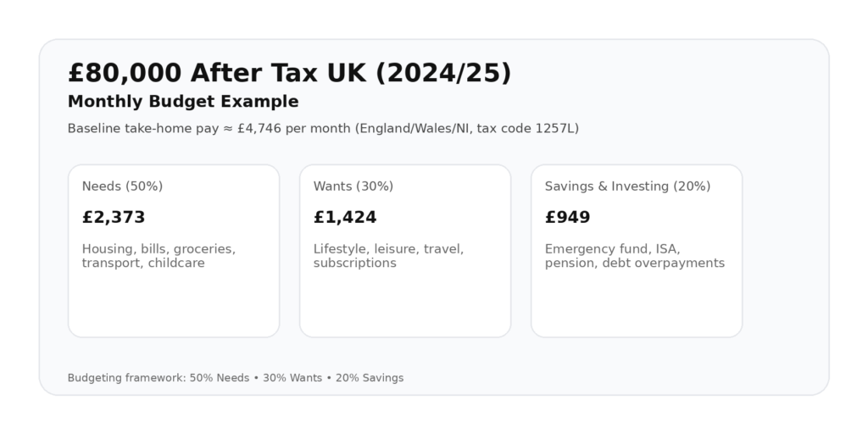Click the £2,373 Needs amount
Viewport: 868px width, 434px height.
point(114,217)
